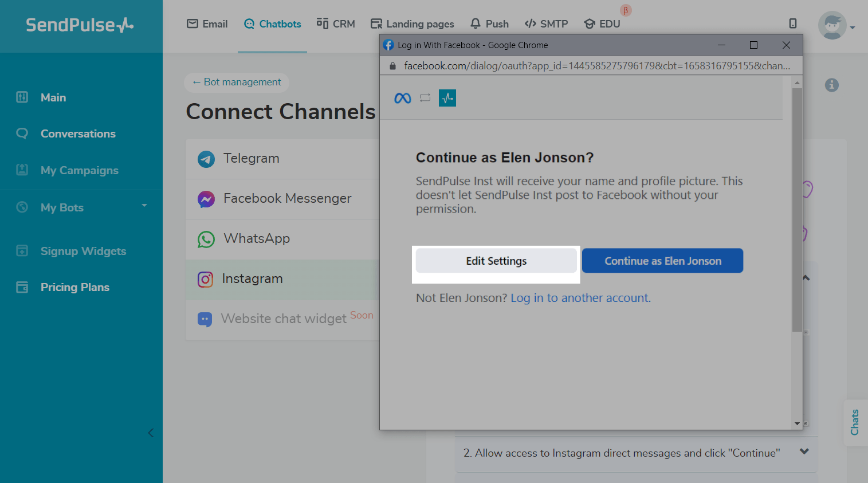Collapse the left sidebar with the arrow
The image size is (868, 483).
151,433
